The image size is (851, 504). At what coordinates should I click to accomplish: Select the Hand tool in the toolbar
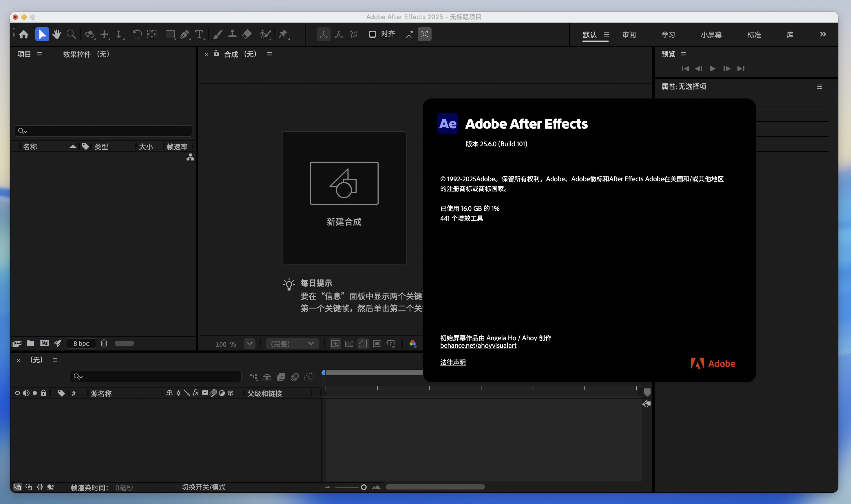[57, 34]
